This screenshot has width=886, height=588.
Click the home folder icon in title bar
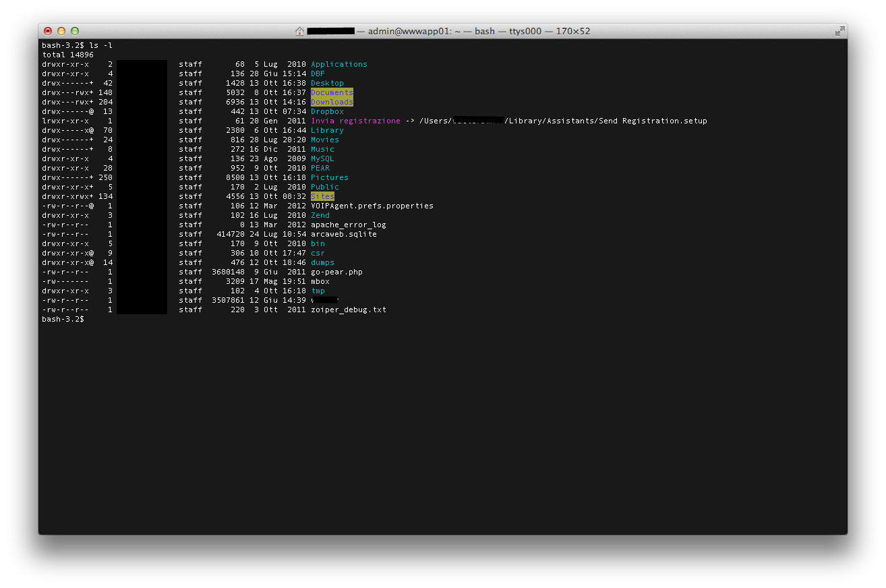[x=300, y=31]
